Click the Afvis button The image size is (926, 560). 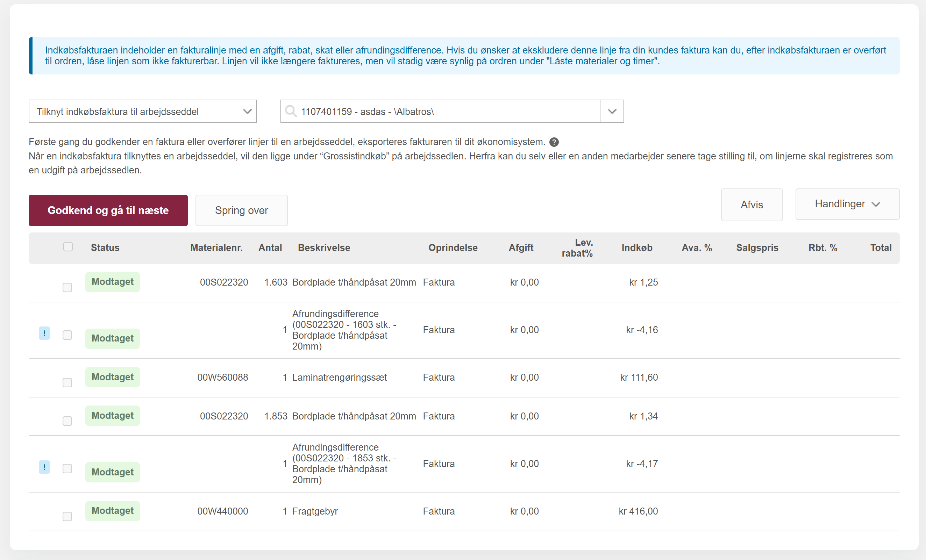click(x=752, y=205)
